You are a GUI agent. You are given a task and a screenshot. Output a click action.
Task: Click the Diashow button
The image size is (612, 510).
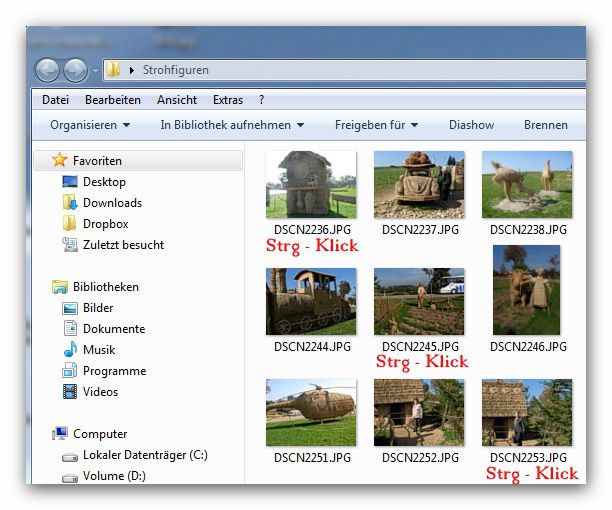click(471, 125)
